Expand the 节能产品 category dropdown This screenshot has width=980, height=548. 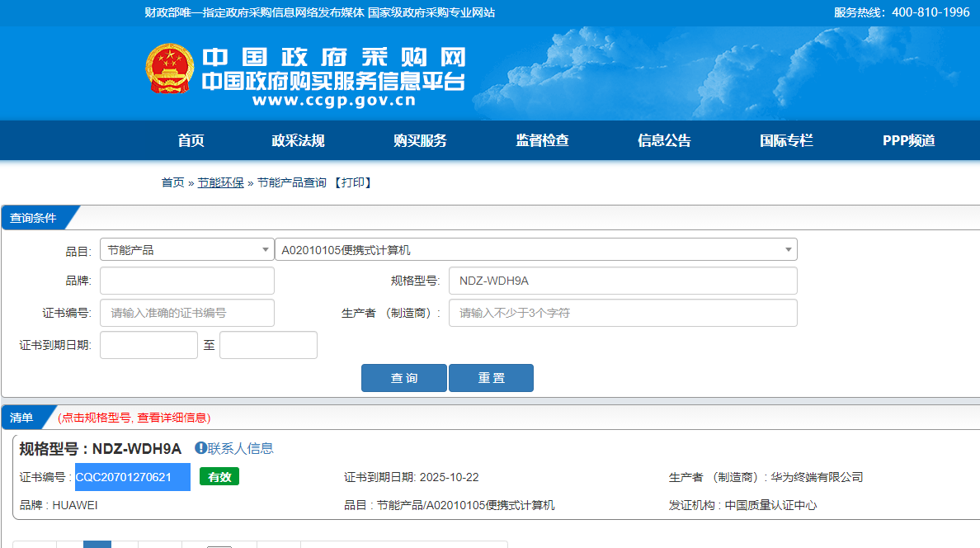tap(187, 249)
